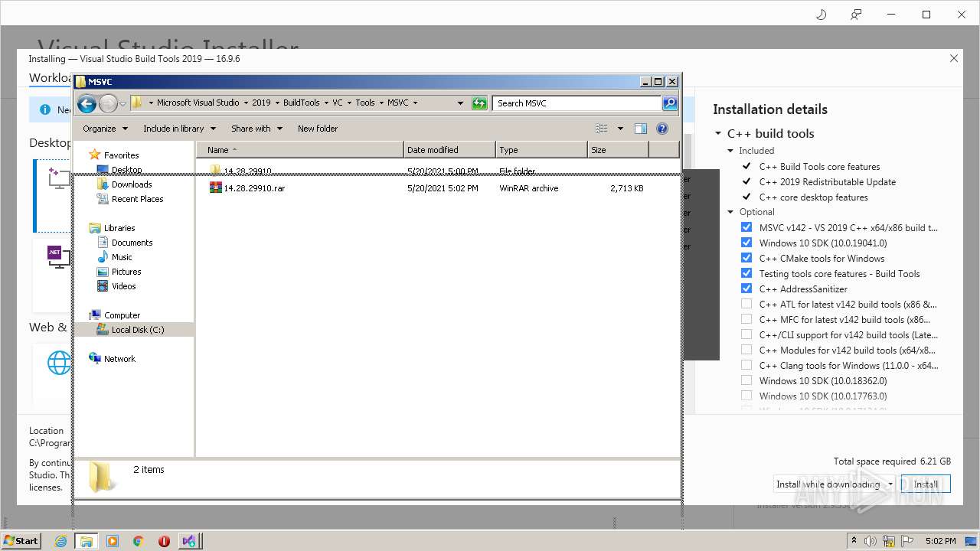
Task: Click BuildTools in the address breadcrumb
Action: click(x=302, y=103)
